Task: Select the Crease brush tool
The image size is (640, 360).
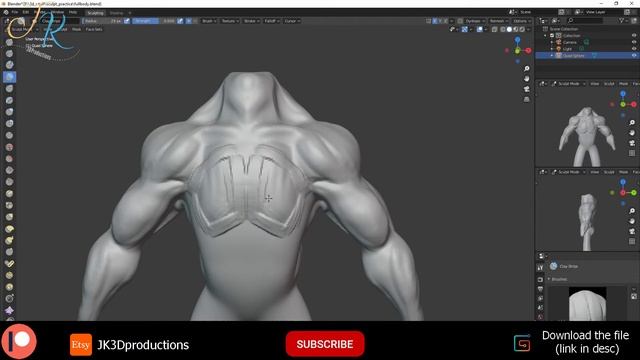Action: [x=9, y=135]
